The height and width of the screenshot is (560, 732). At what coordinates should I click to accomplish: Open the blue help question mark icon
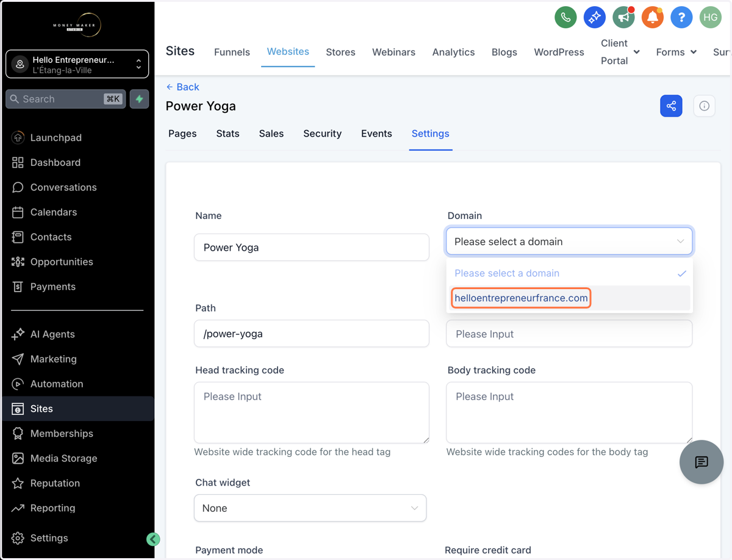[x=681, y=18]
